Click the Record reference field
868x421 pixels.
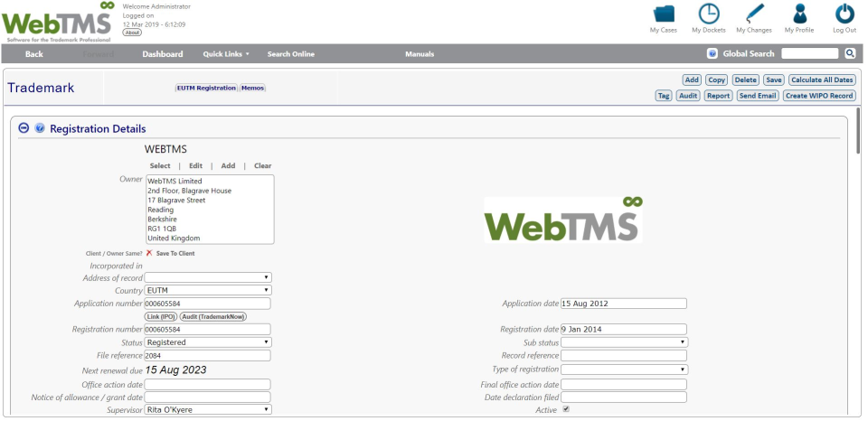(x=624, y=356)
